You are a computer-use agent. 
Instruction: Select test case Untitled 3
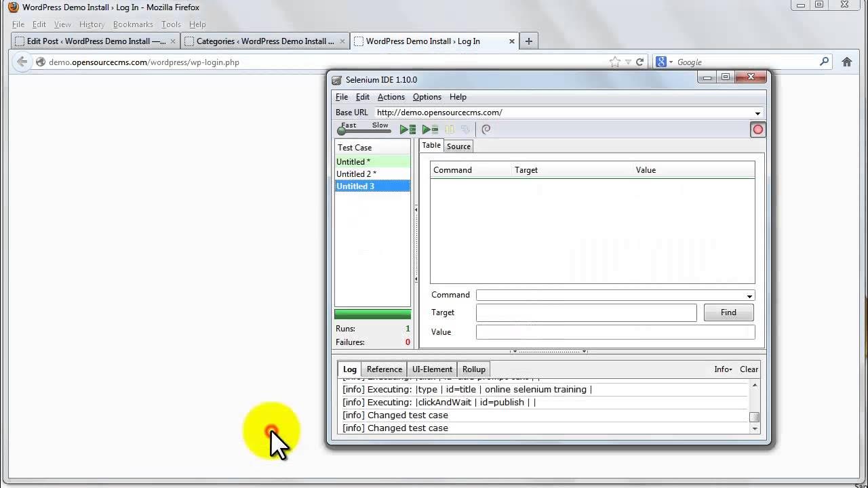tap(372, 186)
